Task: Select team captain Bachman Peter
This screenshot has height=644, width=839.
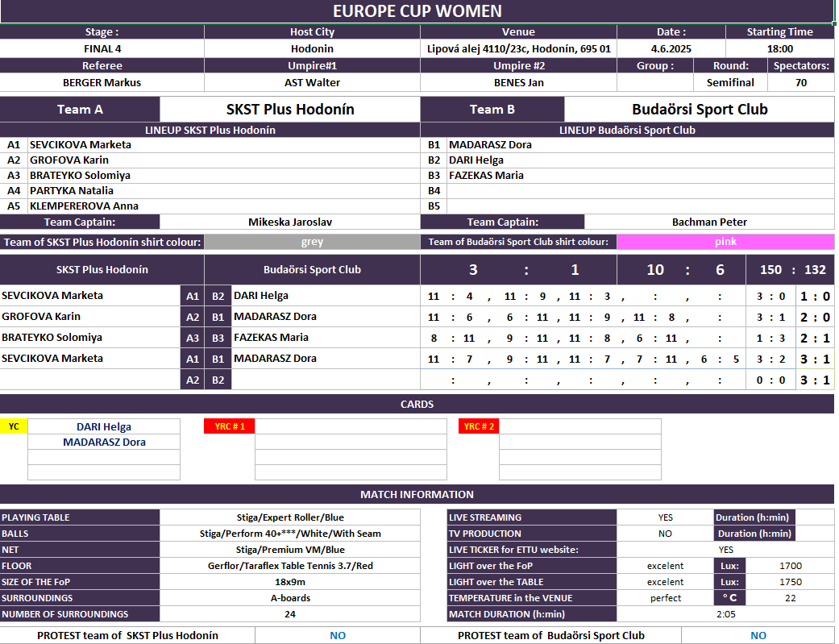Action: (709, 222)
